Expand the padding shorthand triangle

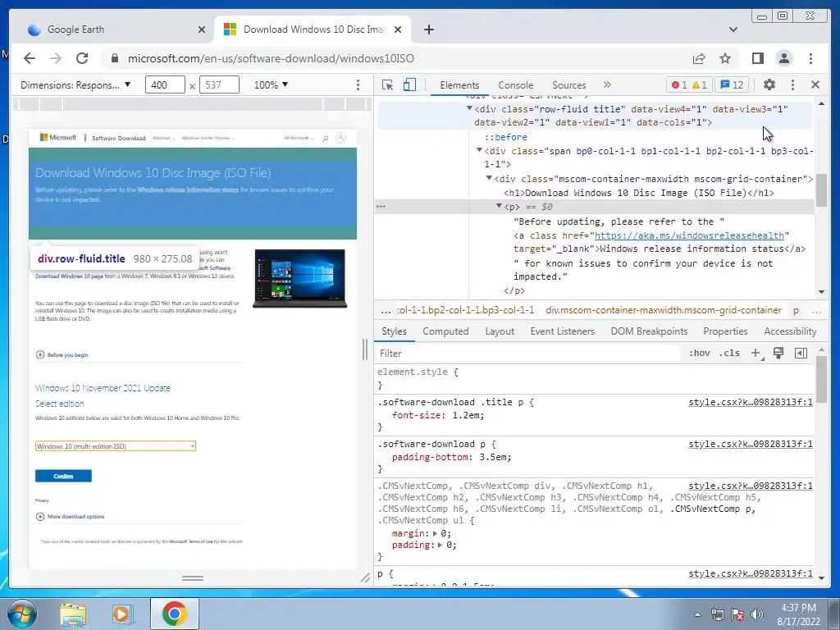click(x=440, y=546)
